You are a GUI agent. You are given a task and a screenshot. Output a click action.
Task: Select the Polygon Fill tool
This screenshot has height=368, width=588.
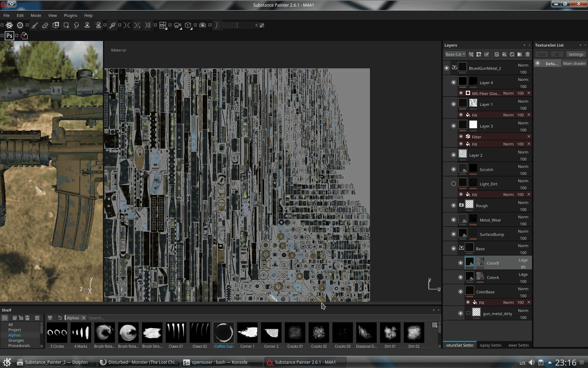pyautogui.click(x=66, y=25)
